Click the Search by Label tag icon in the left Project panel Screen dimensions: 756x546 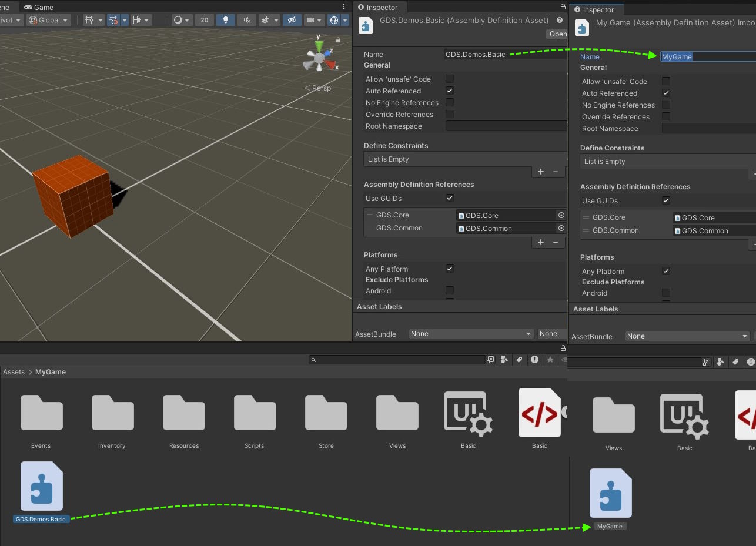point(519,360)
